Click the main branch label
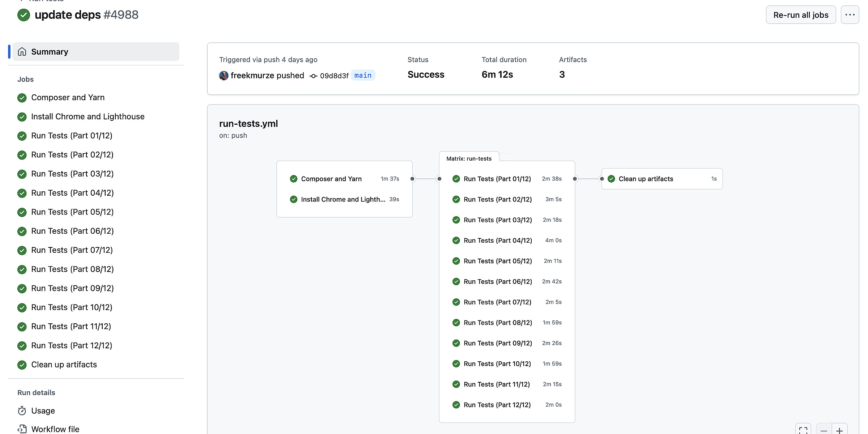The width and height of the screenshot is (868, 434). click(363, 75)
